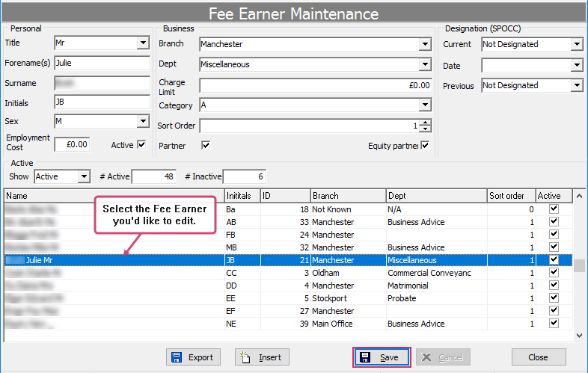Sort by the Active column header
This screenshot has width=588, height=373.
(x=554, y=196)
